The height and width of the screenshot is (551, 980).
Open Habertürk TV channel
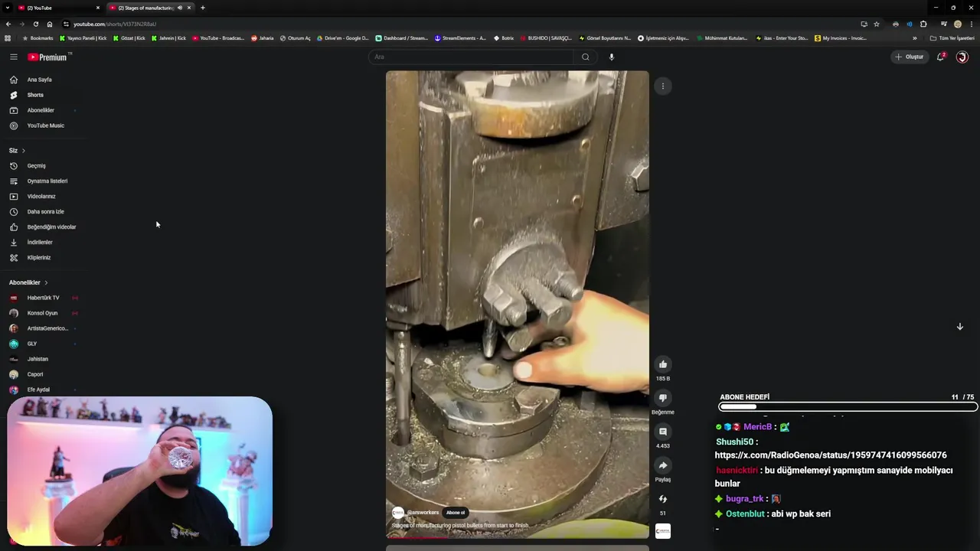[x=43, y=298]
